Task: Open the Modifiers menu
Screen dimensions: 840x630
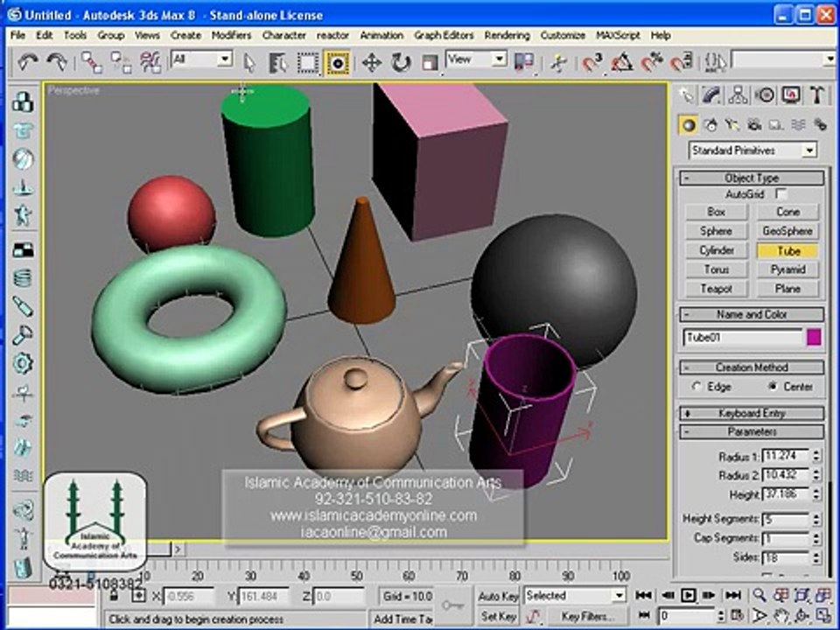Action: point(231,35)
